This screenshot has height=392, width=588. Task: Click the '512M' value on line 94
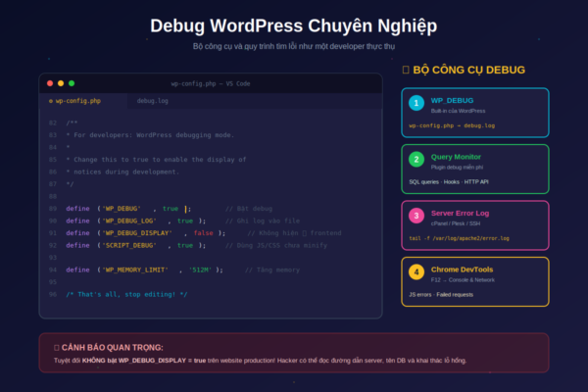[200, 269]
